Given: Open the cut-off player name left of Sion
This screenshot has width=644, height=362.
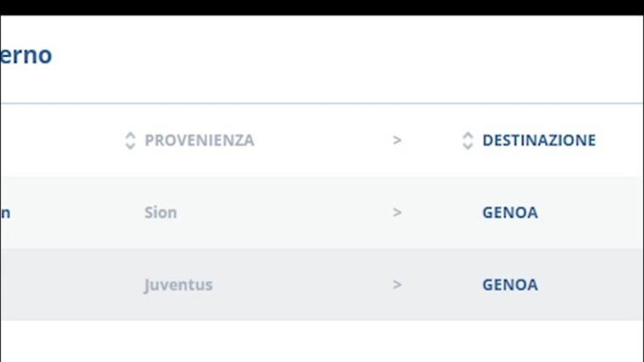Looking at the screenshot, I should 5,212.
